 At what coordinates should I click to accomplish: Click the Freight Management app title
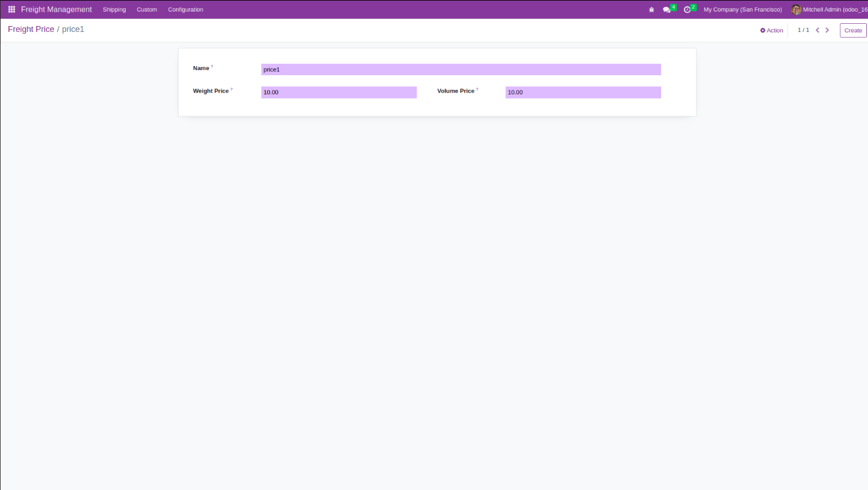56,9
